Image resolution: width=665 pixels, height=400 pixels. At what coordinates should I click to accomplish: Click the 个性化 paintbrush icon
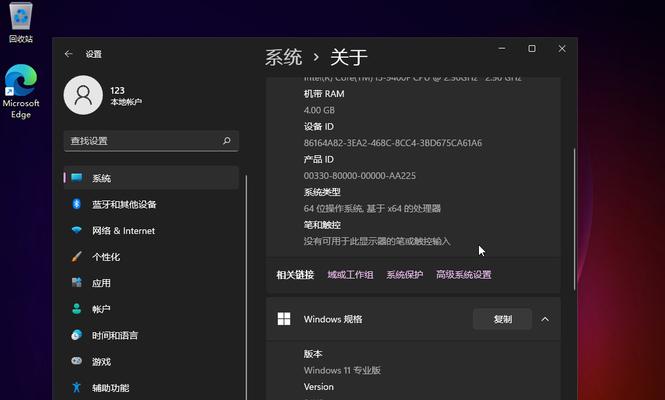click(x=77, y=257)
